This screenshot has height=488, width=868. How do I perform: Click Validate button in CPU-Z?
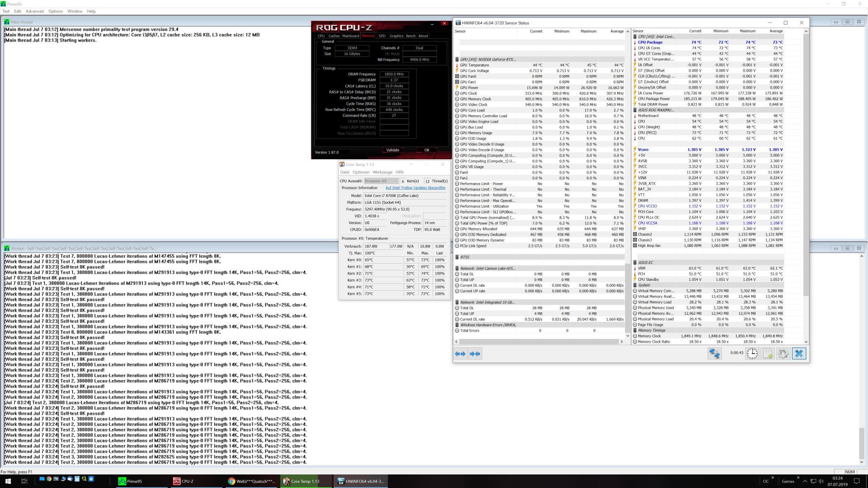pos(392,150)
